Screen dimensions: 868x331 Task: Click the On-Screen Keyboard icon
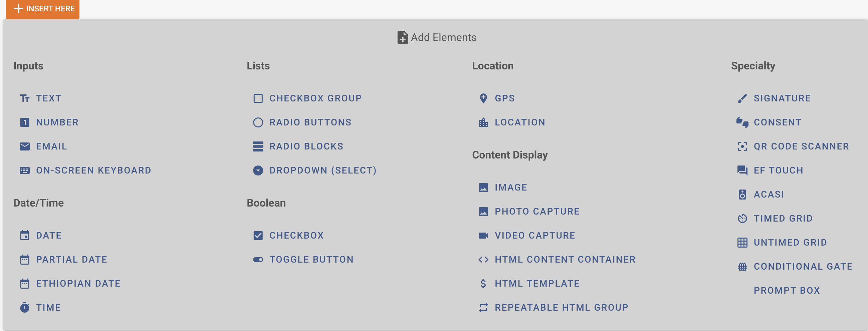[25, 171]
